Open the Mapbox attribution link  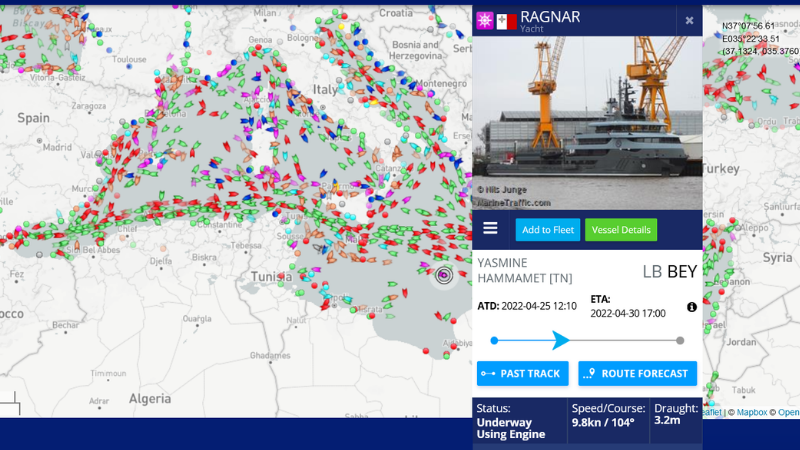click(753, 412)
